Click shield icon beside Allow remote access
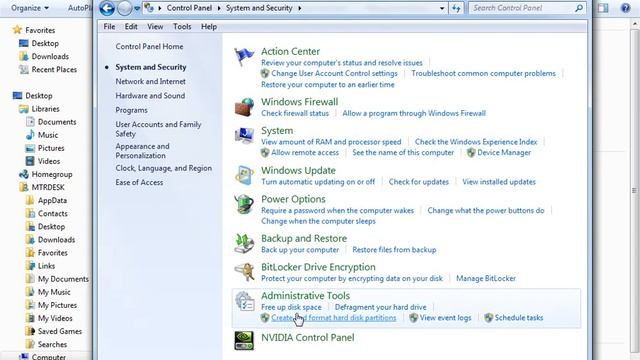Screen dimensions: 640x360 pyautogui.click(x=265, y=153)
